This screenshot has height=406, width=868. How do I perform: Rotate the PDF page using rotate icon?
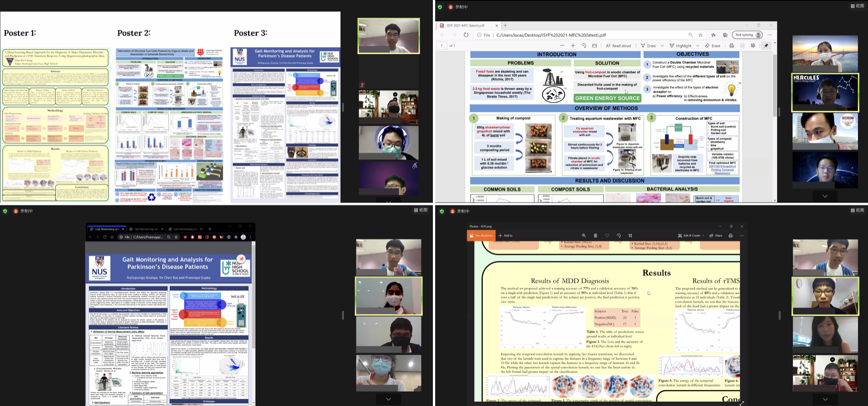click(584, 46)
